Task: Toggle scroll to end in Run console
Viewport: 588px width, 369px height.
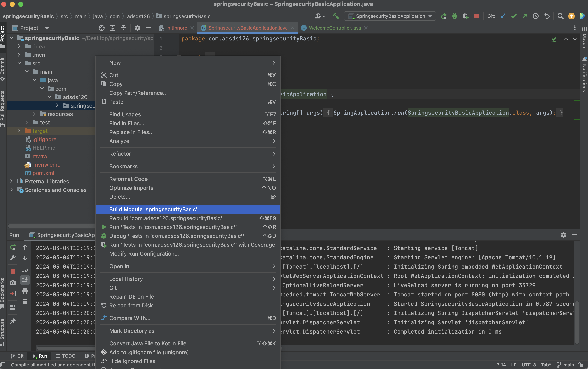Action: pyautogui.click(x=25, y=280)
